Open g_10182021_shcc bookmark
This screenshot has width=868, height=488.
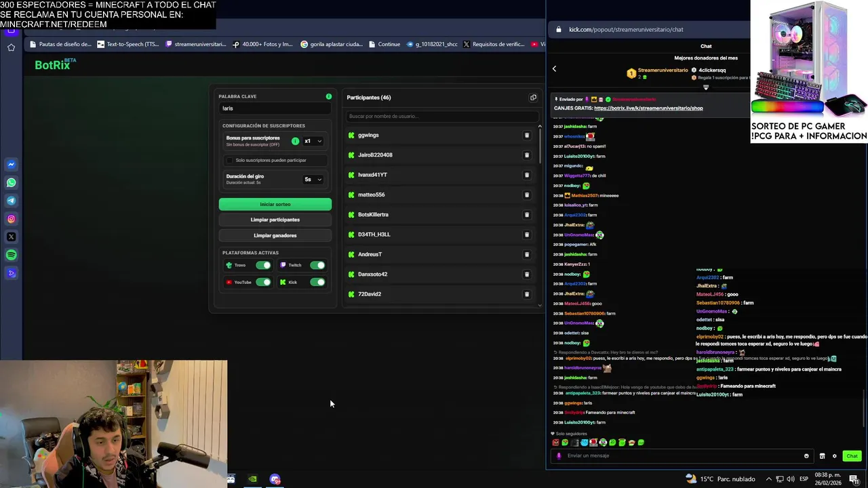coord(431,45)
